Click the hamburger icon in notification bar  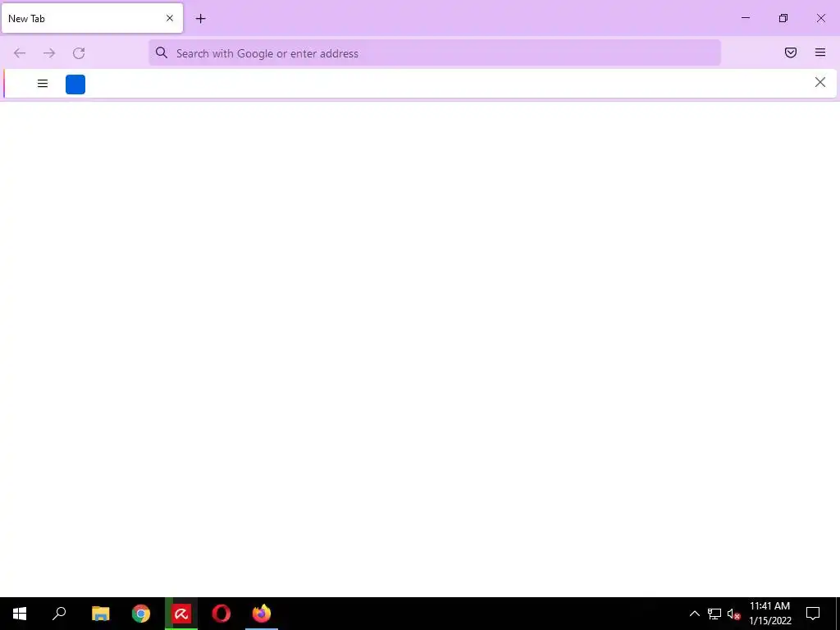(x=43, y=84)
